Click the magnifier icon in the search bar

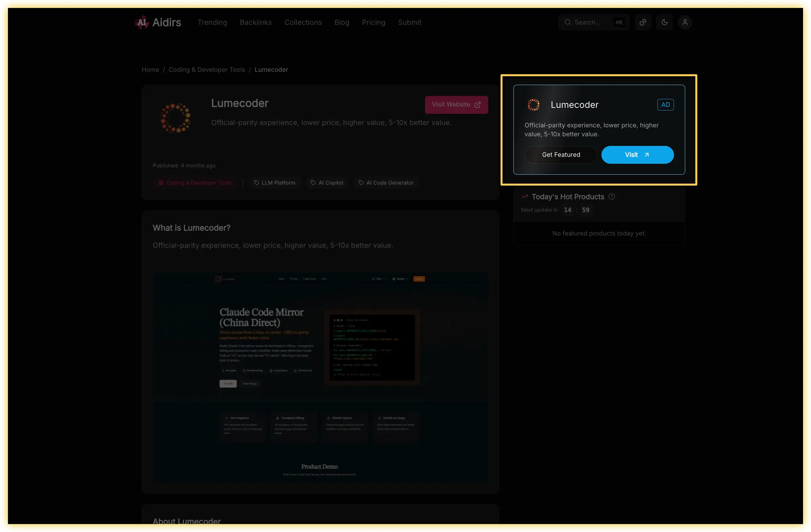567,22
